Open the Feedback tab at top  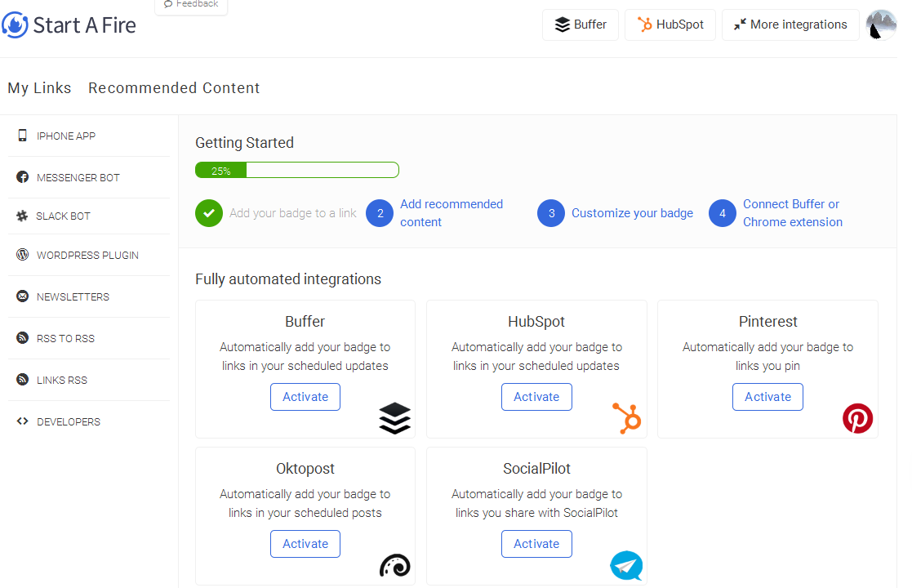coord(191,5)
